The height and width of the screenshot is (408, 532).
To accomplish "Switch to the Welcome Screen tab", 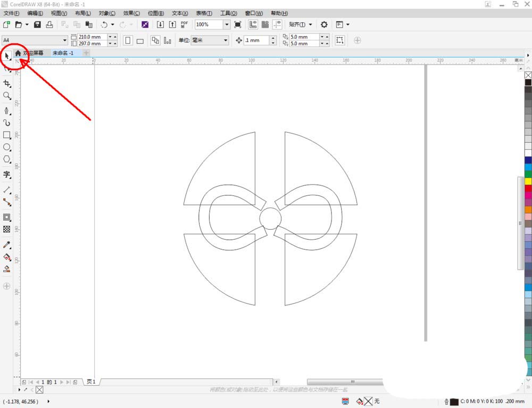I will coord(29,53).
